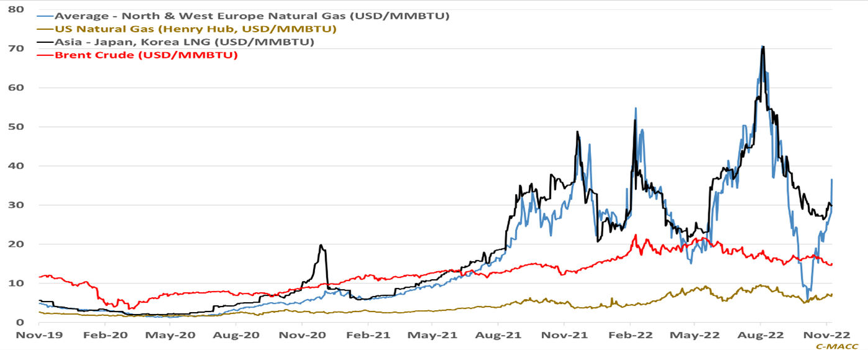Click the blue line swatch in the legend
868x350 pixels.
[x=45, y=15]
